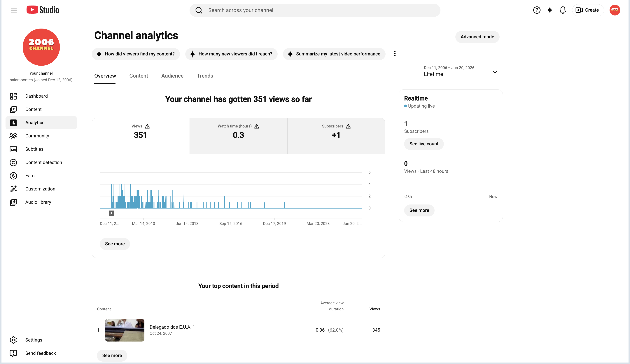Click the Customization magic wand icon
The width and height of the screenshot is (630, 364).
point(13,189)
